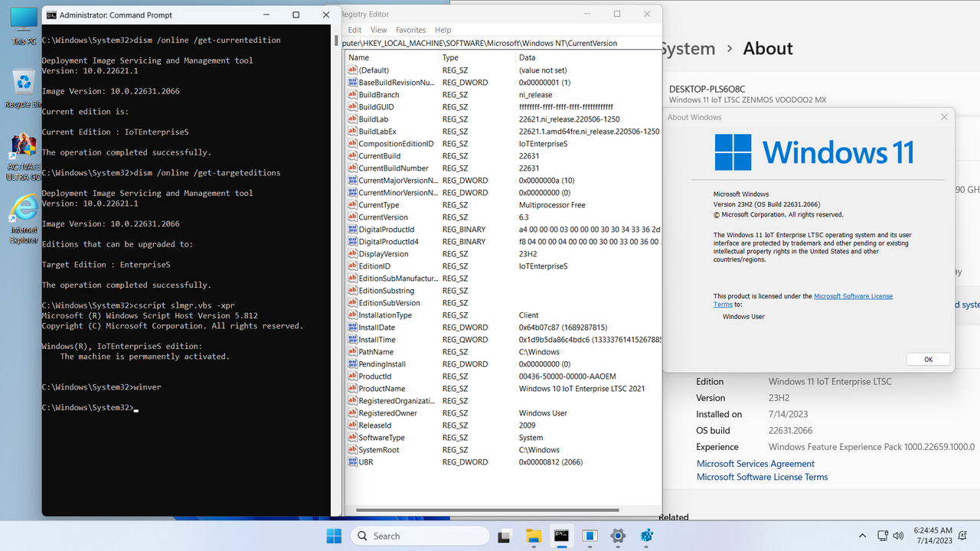
Task: Open the View menu in Registry Editor
Action: click(x=378, y=30)
